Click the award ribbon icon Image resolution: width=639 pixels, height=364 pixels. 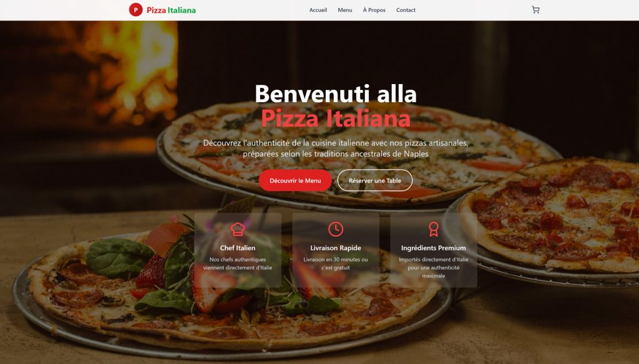(433, 229)
